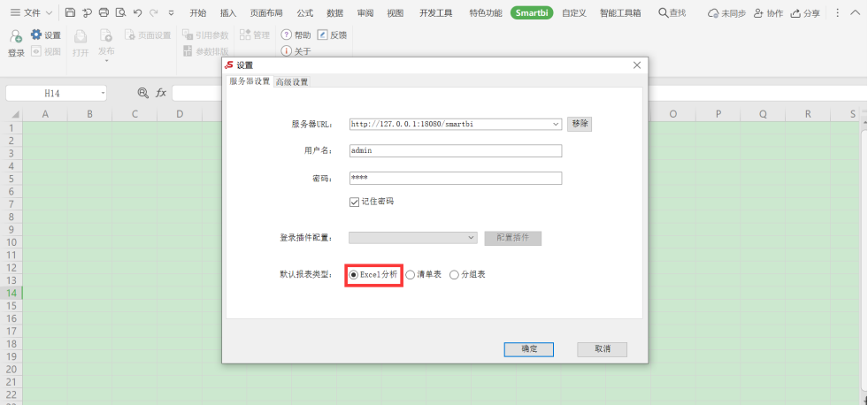Click the 取消 button in settings dialog
This screenshot has height=405, width=868.
[603, 349]
